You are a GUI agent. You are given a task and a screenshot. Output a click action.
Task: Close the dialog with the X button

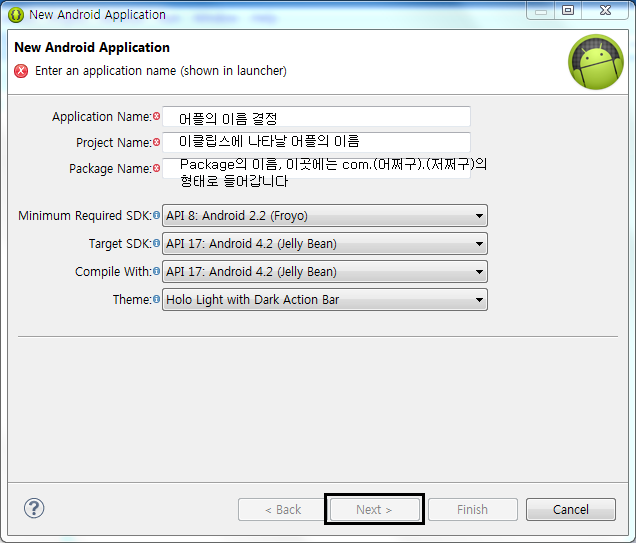tap(605, 10)
